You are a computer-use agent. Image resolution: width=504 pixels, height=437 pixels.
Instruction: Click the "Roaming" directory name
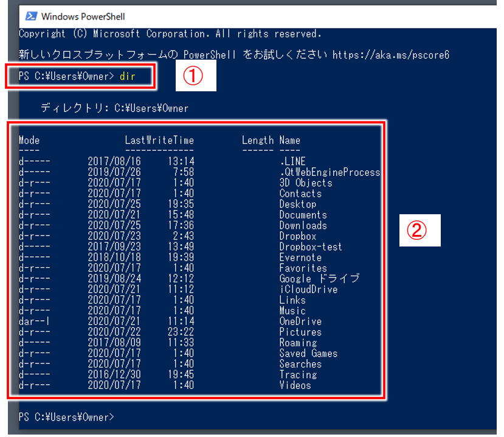(x=298, y=343)
